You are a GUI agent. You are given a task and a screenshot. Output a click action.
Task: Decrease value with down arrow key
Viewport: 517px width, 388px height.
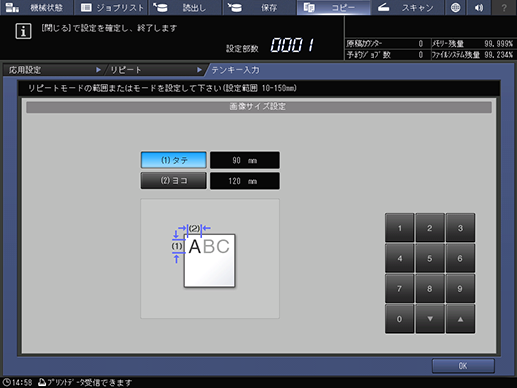click(x=430, y=319)
